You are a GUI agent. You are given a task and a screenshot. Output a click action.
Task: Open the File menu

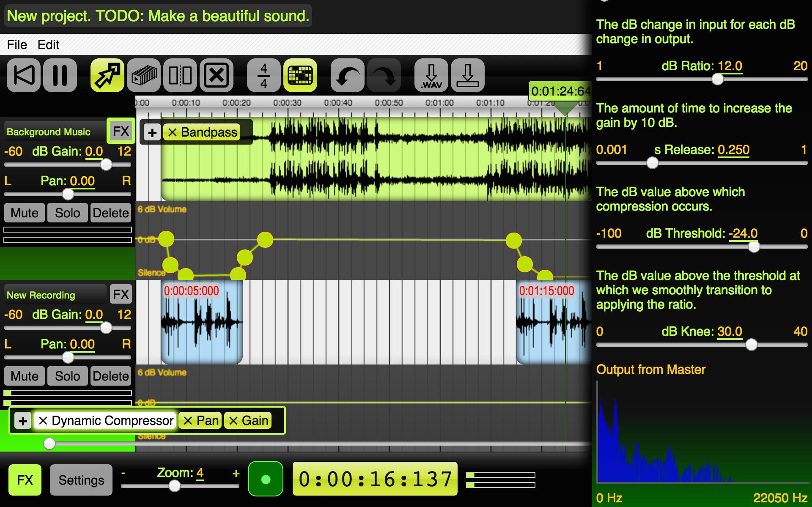pyautogui.click(x=16, y=44)
